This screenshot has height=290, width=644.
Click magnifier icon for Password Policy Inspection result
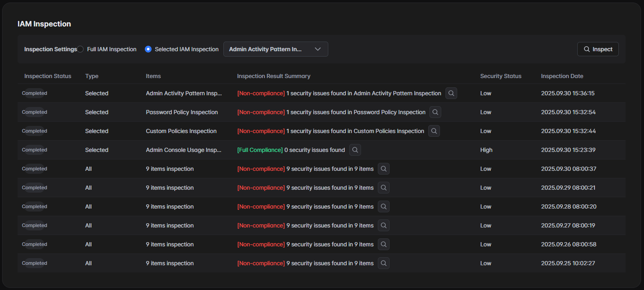(x=435, y=112)
